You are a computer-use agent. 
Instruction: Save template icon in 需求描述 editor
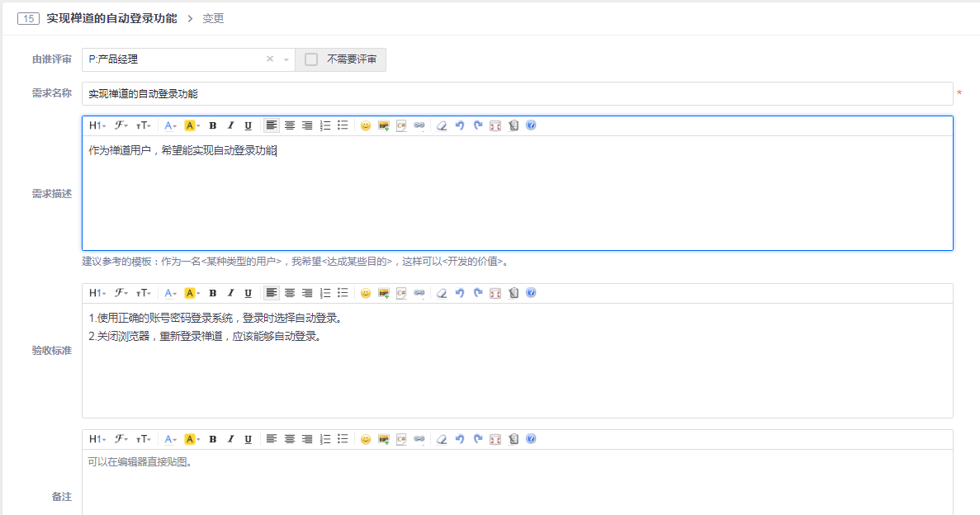click(514, 125)
